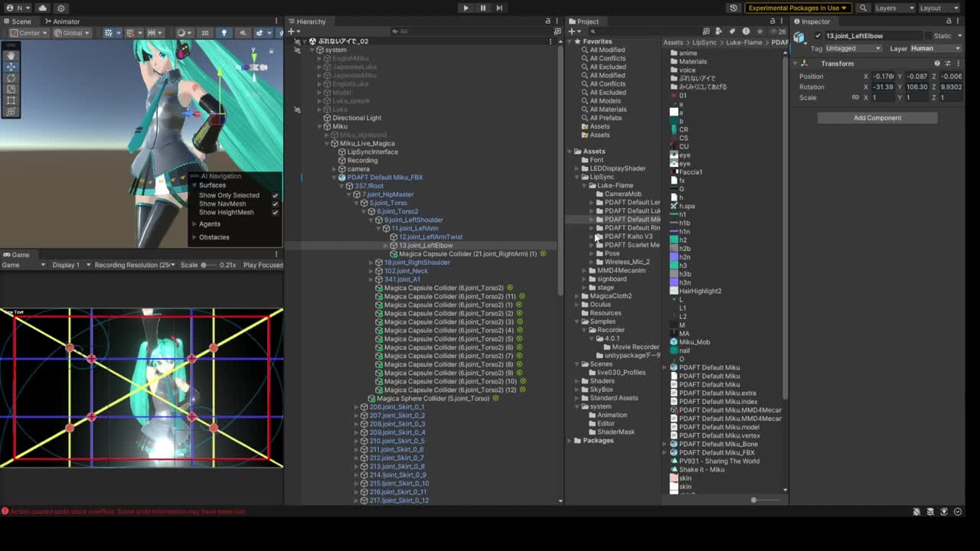Screen dimensions: 980x551
Task: Expand the Agents section in AI Navigation
Action: (209, 224)
